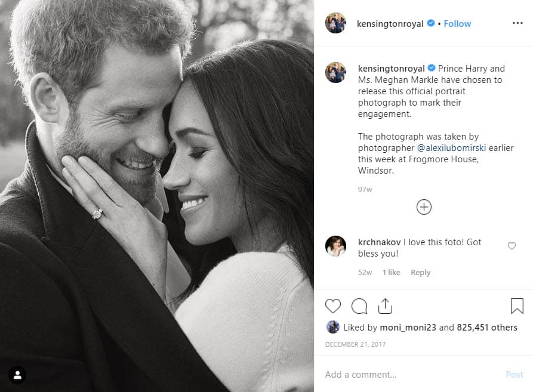Open the @alexilubomirski tagged profile
This screenshot has width=533, height=392.
tap(453, 147)
